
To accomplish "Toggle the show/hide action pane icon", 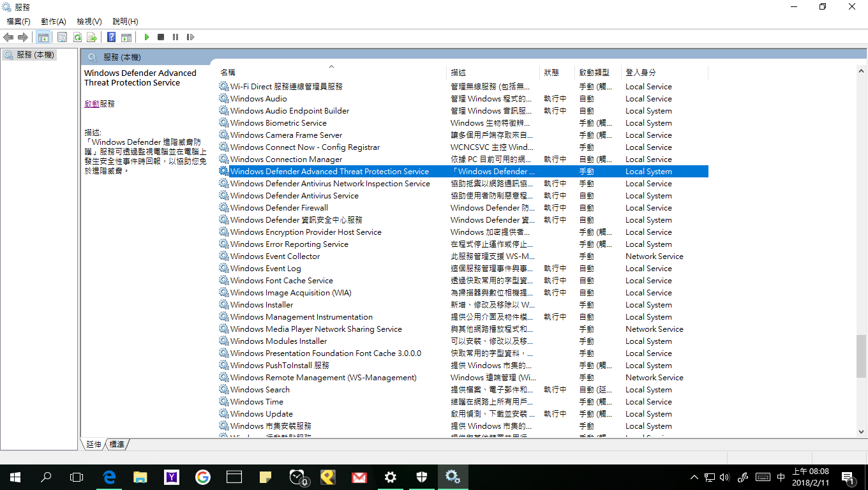I will (126, 38).
